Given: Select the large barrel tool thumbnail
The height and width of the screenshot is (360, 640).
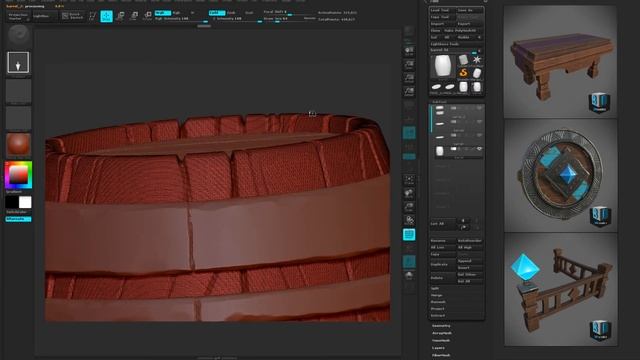Looking at the screenshot, I should click(x=442, y=66).
